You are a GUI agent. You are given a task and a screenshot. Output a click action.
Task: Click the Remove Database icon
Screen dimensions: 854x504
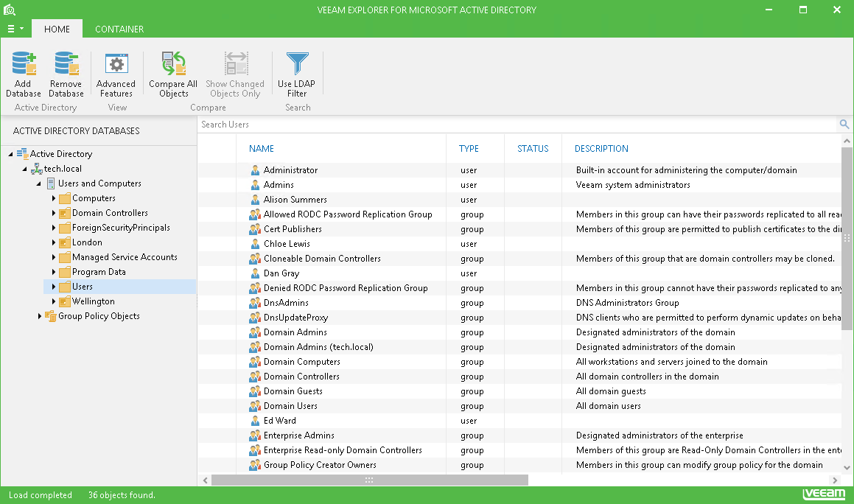tap(66, 64)
